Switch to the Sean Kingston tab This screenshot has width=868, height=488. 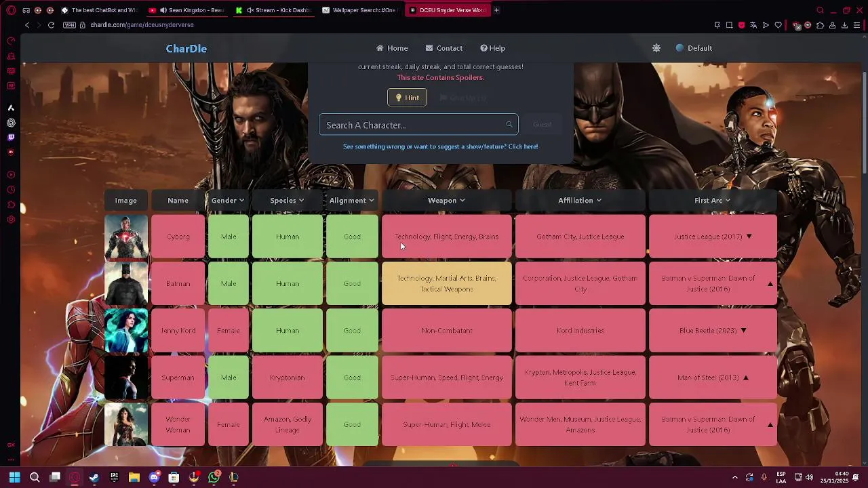click(x=185, y=10)
